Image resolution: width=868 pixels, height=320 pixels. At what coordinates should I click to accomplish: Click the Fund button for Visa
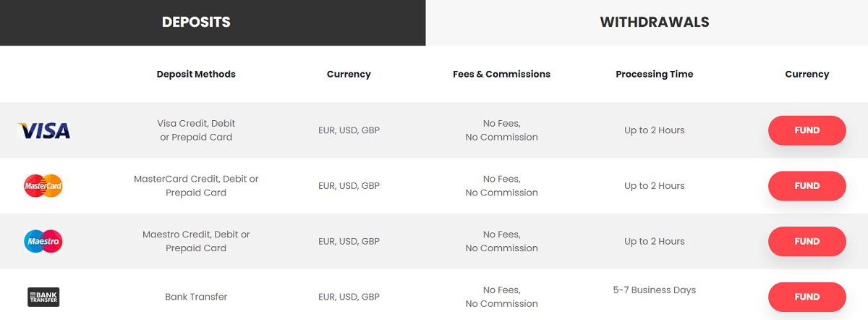807,130
